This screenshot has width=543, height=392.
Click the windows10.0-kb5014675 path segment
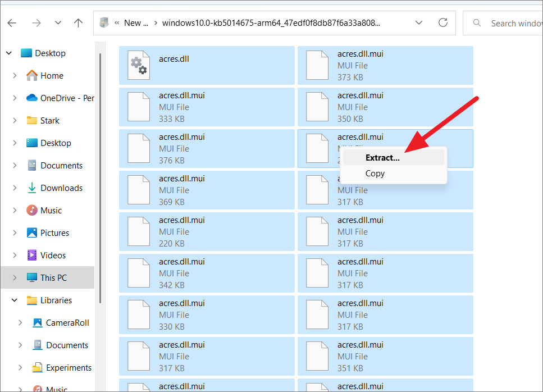(271, 23)
